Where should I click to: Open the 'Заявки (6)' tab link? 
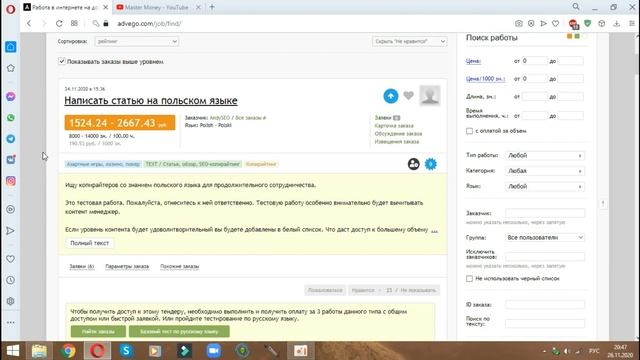pyautogui.click(x=82, y=266)
